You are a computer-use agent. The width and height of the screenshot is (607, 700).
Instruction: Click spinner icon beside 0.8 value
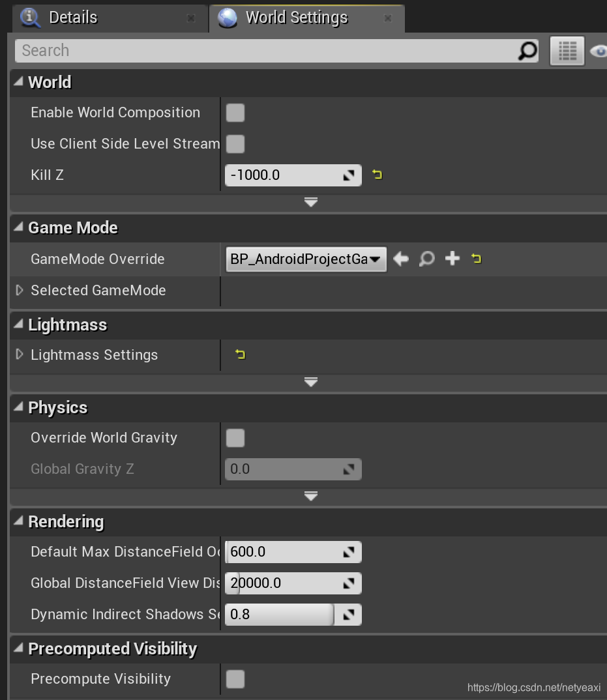(349, 615)
